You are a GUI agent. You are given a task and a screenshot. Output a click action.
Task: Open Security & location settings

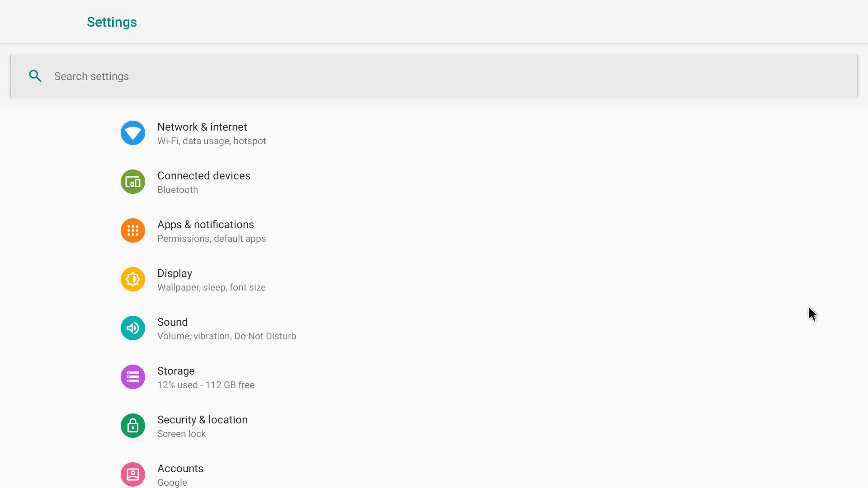(202, 420)
